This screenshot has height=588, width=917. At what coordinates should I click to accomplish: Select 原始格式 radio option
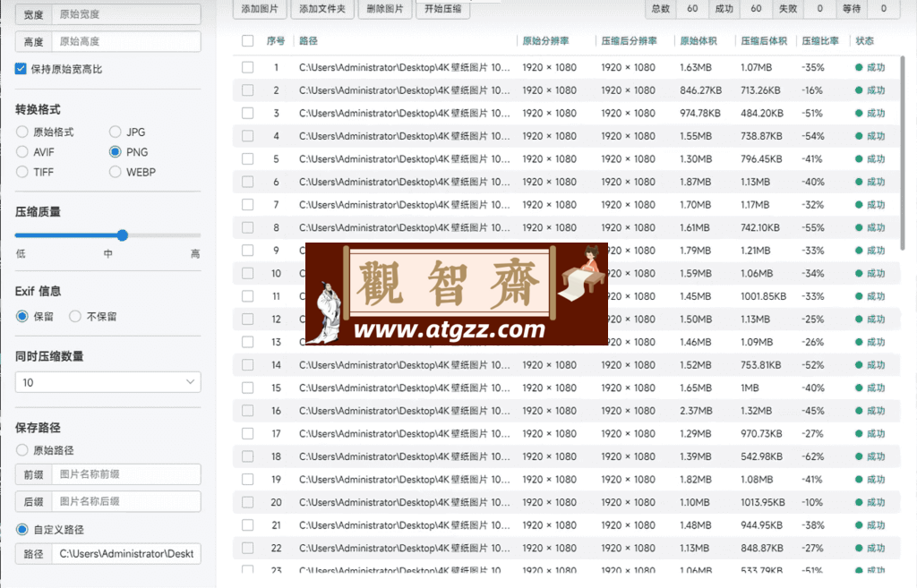pyautogui.click(x=22, y=132)
